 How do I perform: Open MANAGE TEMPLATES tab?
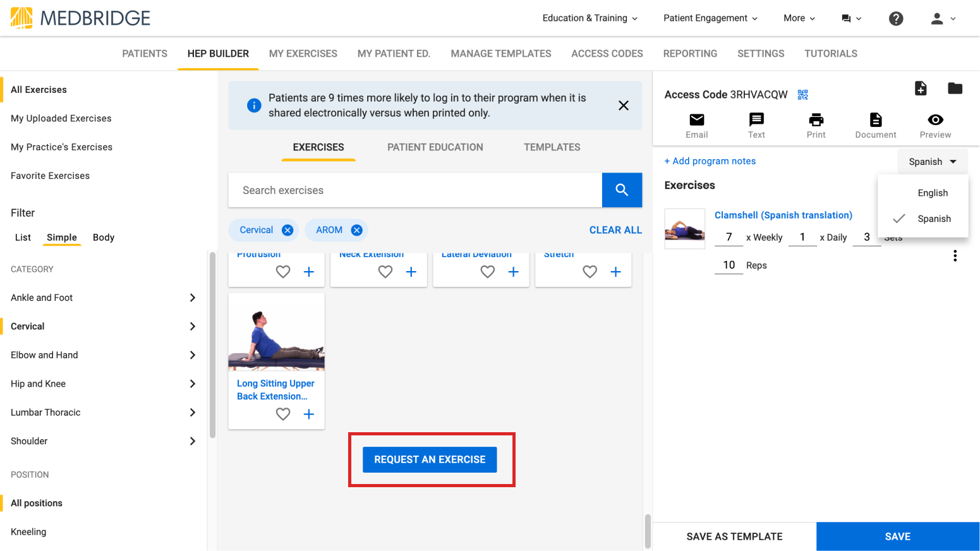pyautogui.click(x=501, y=54)
